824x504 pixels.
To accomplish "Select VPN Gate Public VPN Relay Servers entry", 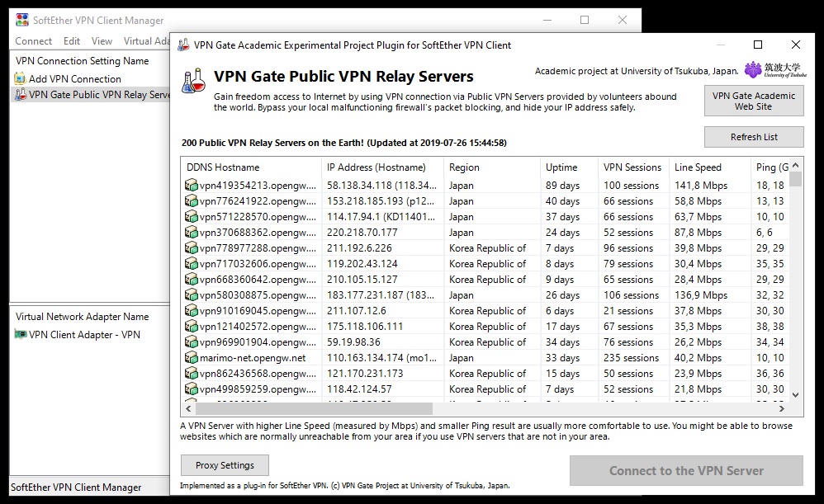I will [92, 95].
